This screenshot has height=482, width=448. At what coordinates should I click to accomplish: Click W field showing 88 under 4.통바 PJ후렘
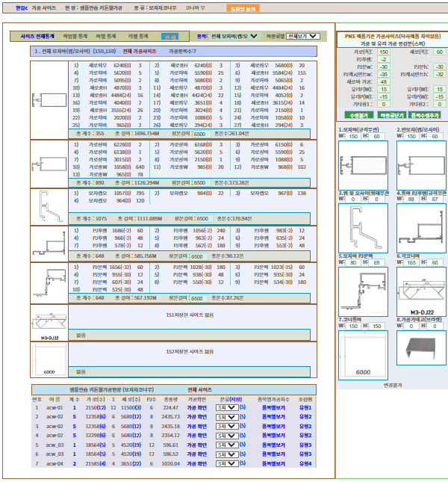pyautogui.click(x=411, y=200)
